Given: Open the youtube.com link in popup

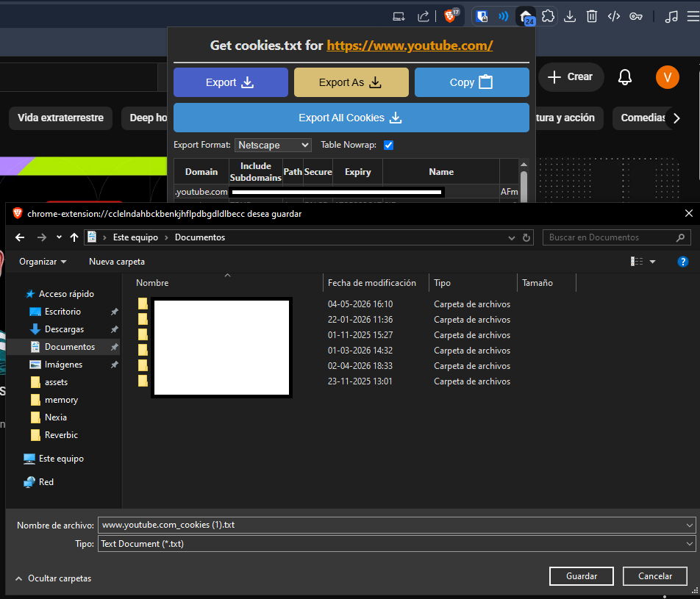Looking at the screenshot, I should (x=410, y=46).
